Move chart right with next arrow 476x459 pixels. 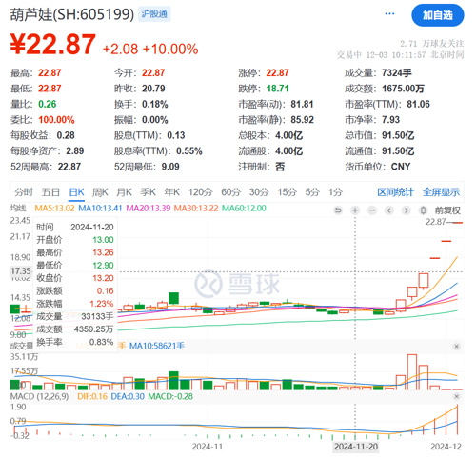(x=407, y=210)
